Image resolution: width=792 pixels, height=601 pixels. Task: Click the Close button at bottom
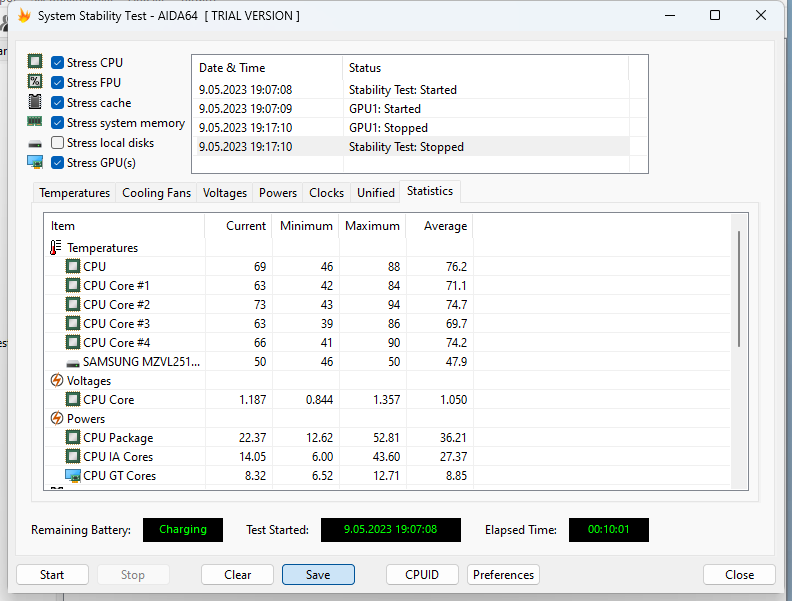pos(739,575)
